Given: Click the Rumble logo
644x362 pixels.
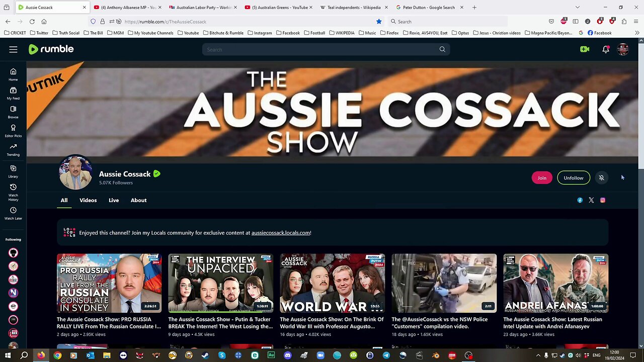Looking at the screenshot, I should coord(51,49).
